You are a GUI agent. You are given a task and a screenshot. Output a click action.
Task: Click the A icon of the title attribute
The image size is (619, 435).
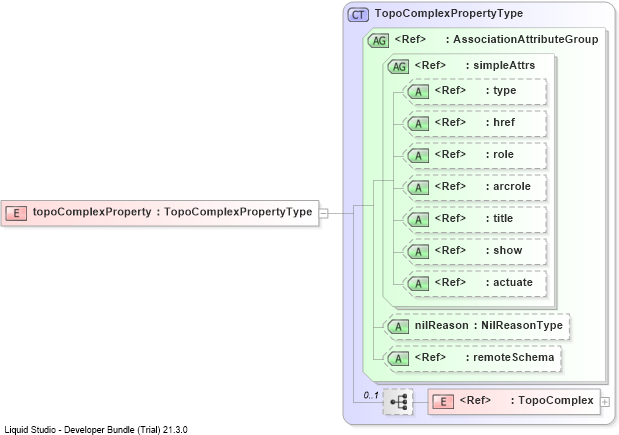point(418,220)
